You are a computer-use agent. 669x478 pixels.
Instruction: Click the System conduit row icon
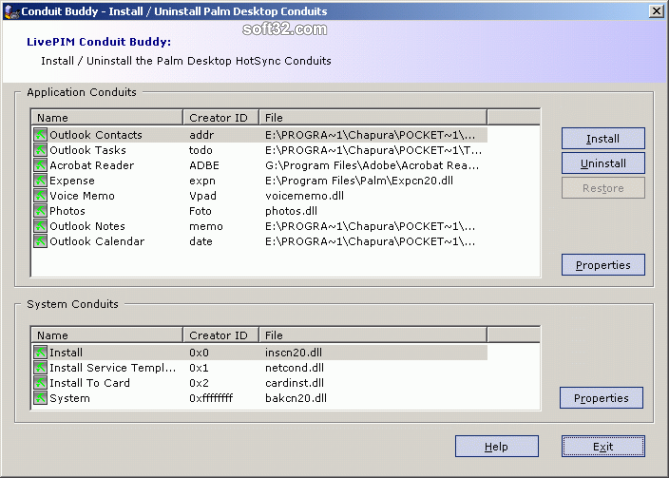click(40, 398)
